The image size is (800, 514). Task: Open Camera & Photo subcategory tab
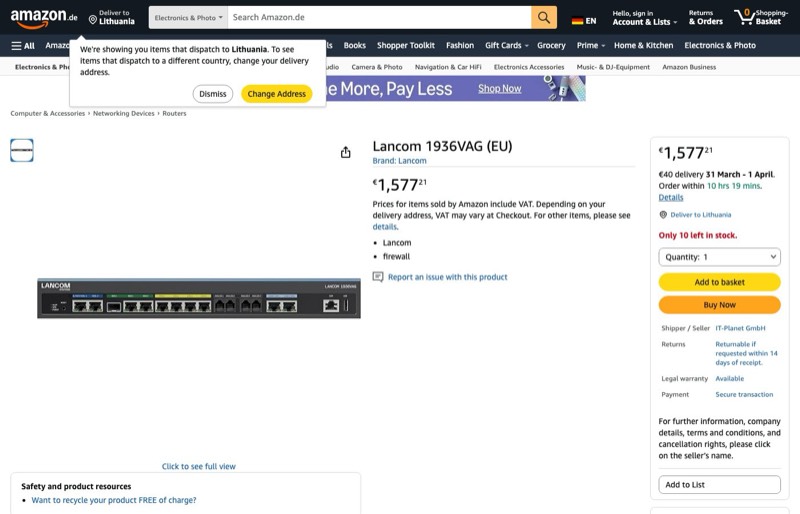click(377, 67)
